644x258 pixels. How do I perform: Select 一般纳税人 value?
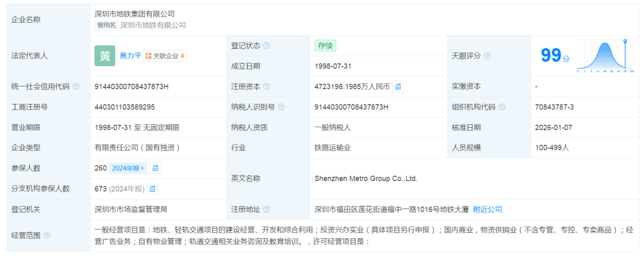(333, 128)
